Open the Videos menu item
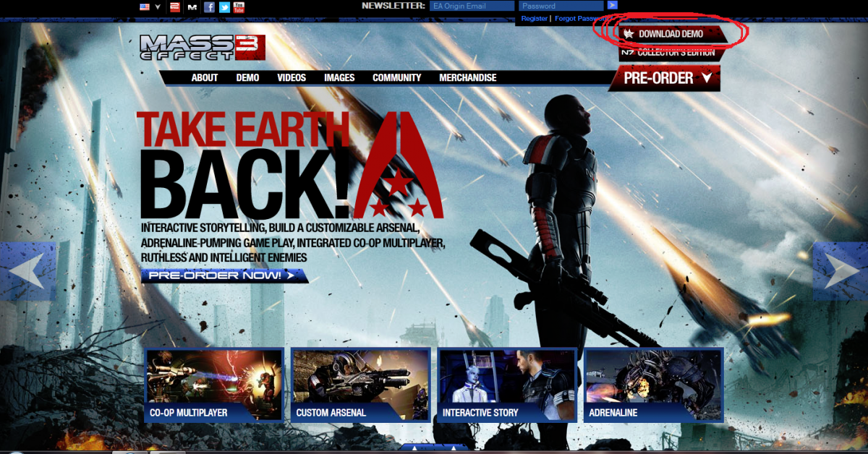This screenshot has width=868, height=454. click(292, 77)
